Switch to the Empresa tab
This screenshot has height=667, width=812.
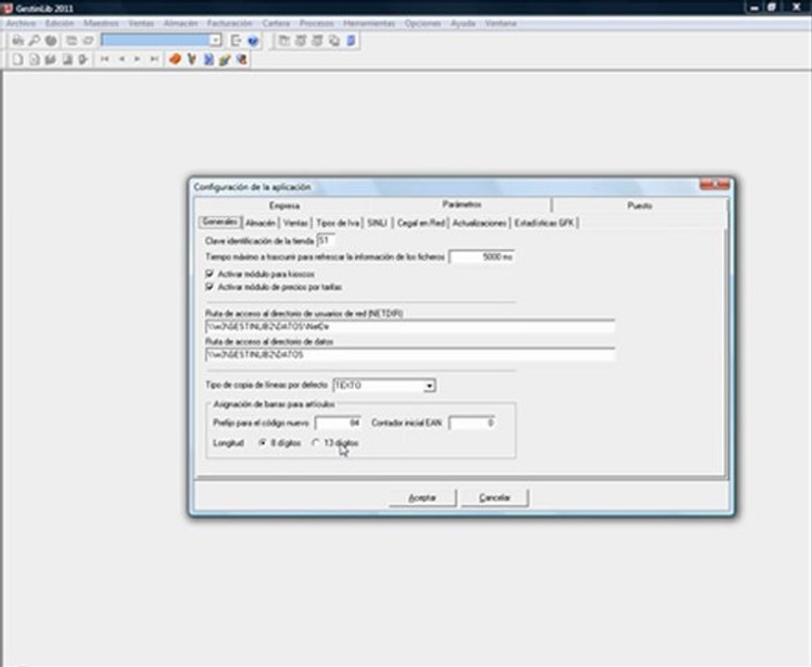click(x=285, y=206)
